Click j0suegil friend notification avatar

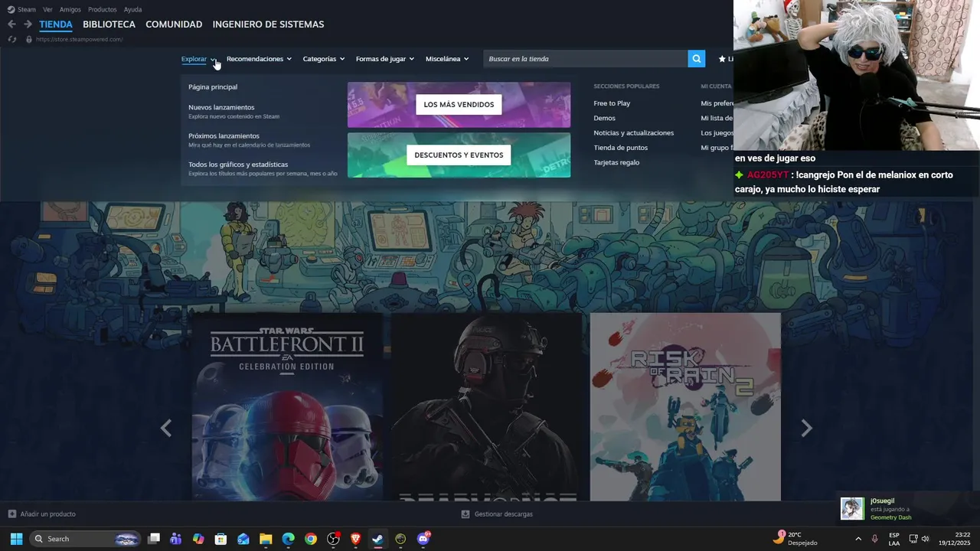pyautogui.click(x=852, y=509)
